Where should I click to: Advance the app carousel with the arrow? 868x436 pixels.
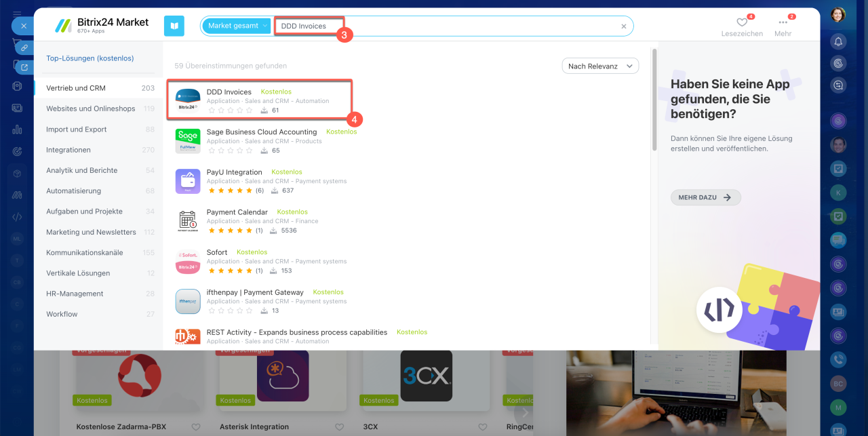point(524,412)
